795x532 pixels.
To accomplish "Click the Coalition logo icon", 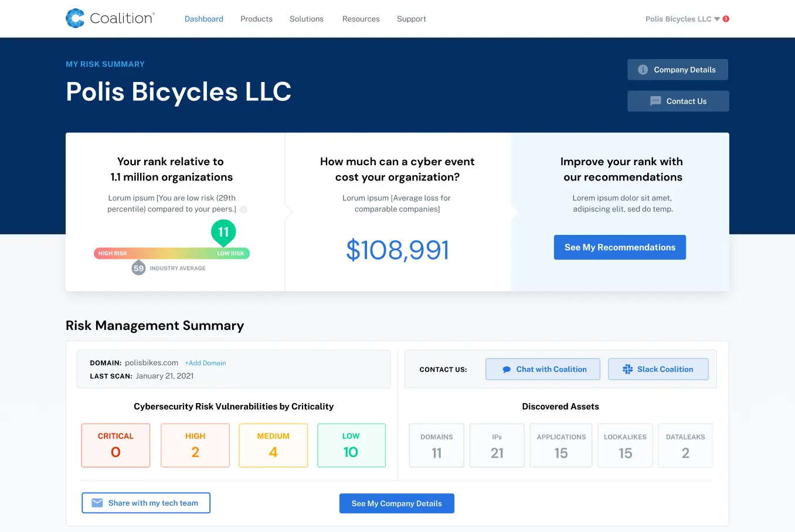I will pyautogui.click(x=75, y=18).
